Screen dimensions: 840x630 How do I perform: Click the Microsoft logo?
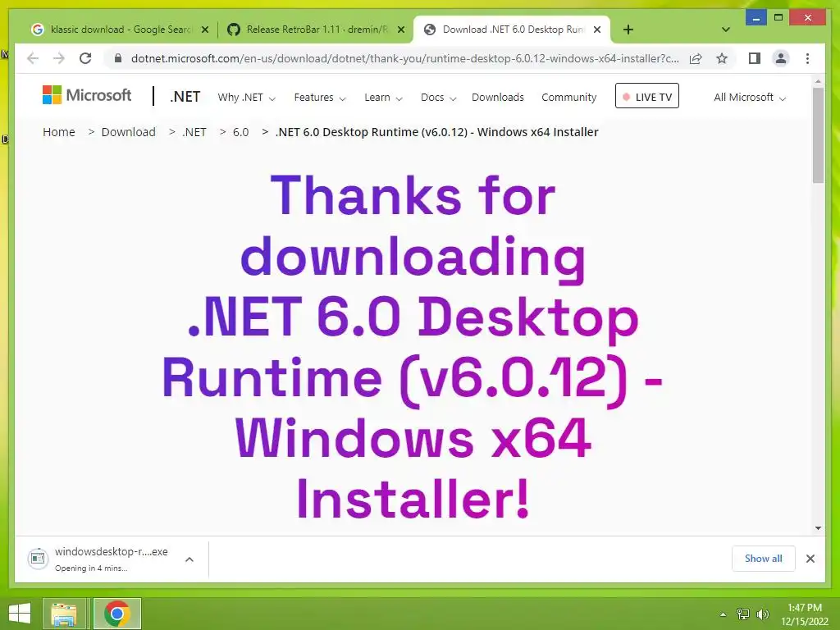pos(87,95)
